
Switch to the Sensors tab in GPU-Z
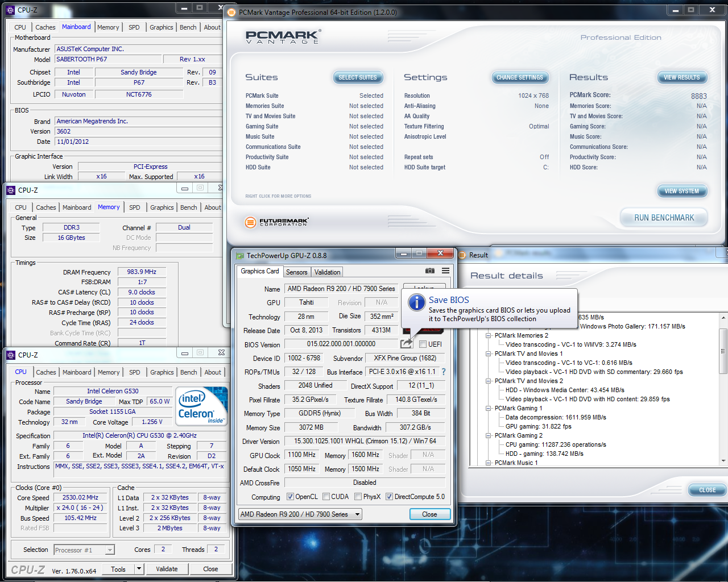pos(296,272)
